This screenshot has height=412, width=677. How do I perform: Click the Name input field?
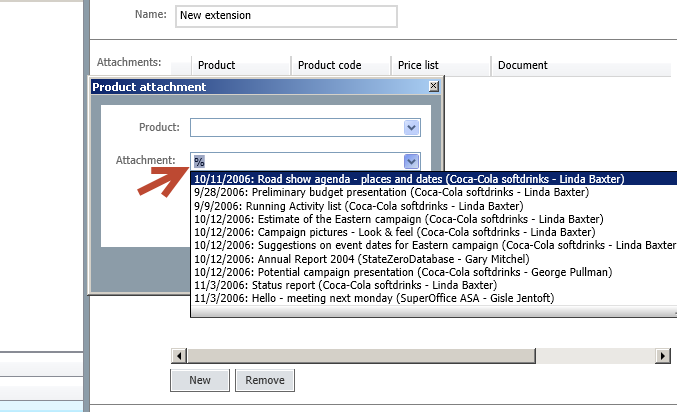click(x=286, y=16)
